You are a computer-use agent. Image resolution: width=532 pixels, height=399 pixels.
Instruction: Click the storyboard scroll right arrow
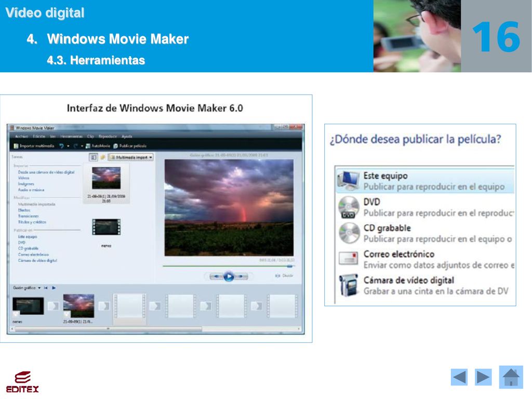point(299,329)
